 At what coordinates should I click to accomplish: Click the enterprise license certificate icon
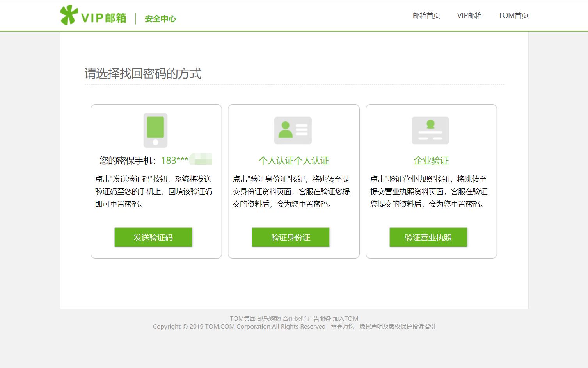click(430, 130)
